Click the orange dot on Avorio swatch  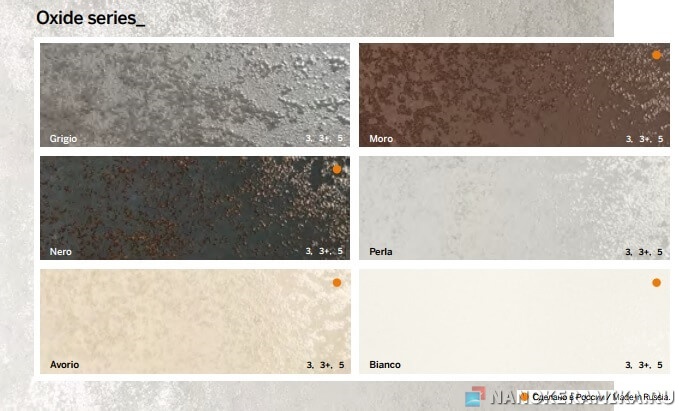click(337, 283)
